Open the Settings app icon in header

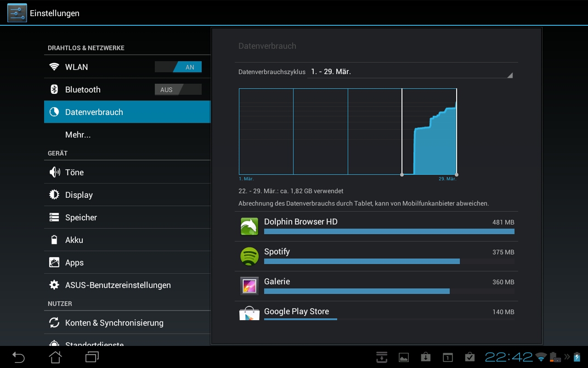click(x=17, y=13)
